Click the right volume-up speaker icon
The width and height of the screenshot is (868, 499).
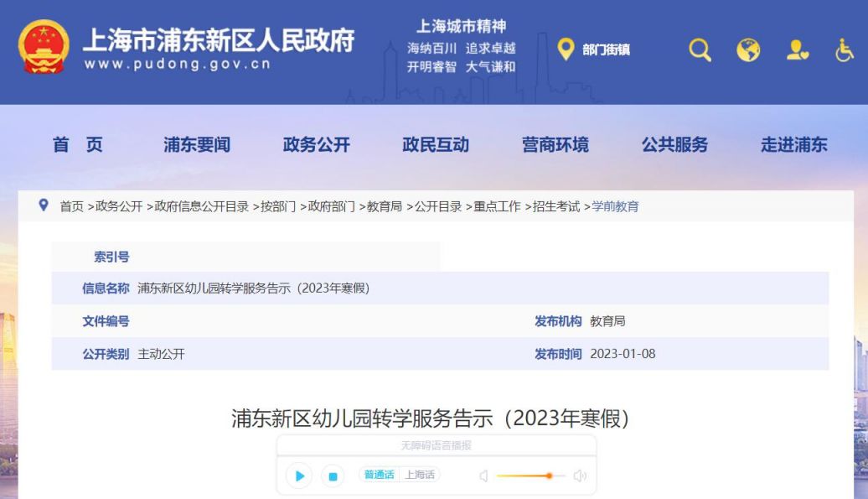[x=579, y=475]
